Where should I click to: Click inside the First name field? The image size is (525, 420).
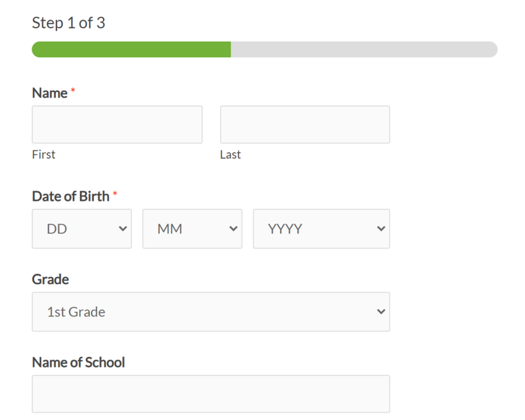117,124
